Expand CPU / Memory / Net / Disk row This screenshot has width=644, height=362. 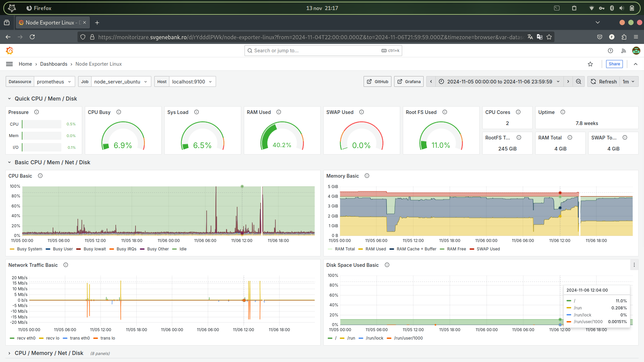pos(9,353)
